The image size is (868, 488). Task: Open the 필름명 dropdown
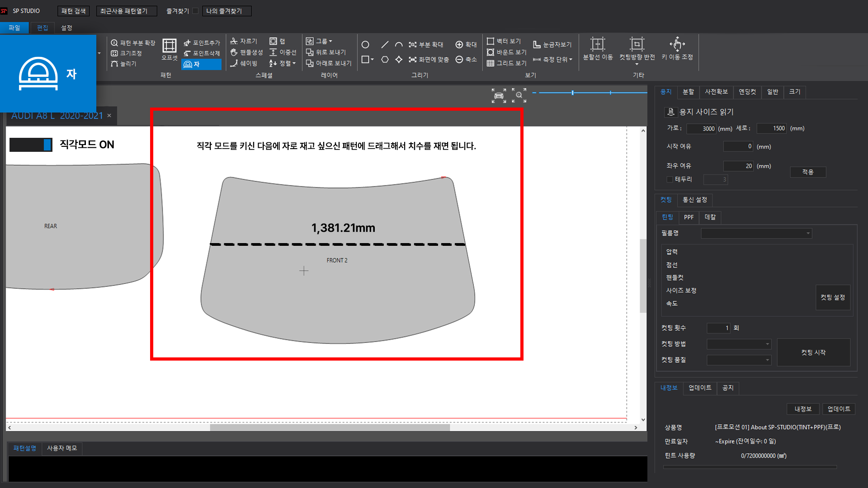807,234
